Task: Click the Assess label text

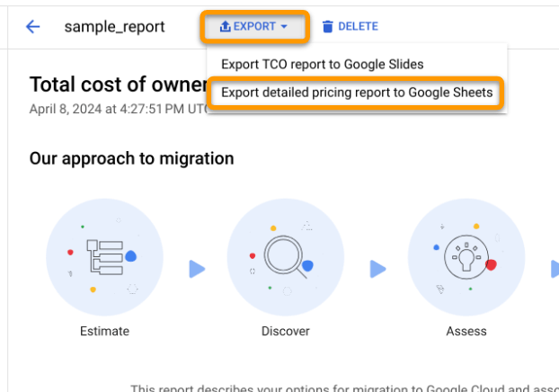Action: coord(466,331)
